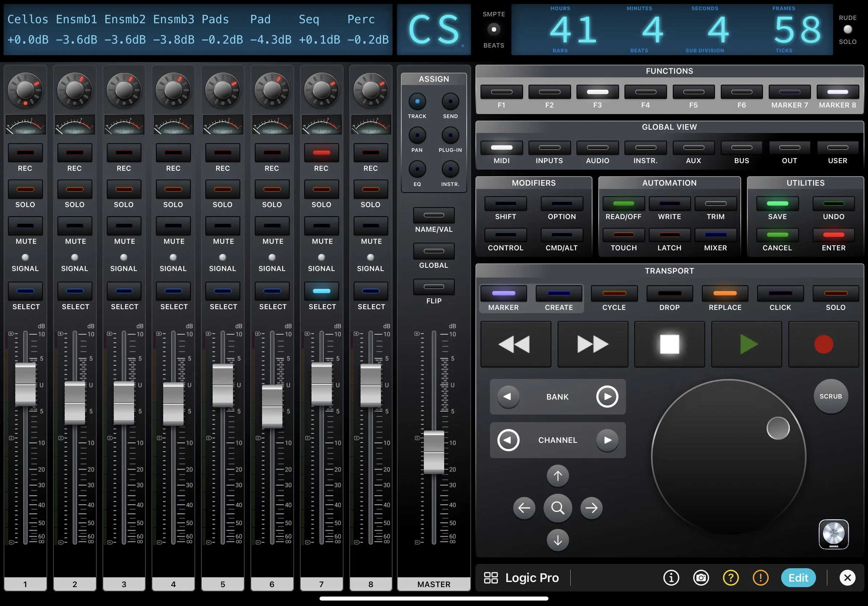Activate the Scrub button near the jog wheel
Screen dimensions: 868x606
coord(831,396)
